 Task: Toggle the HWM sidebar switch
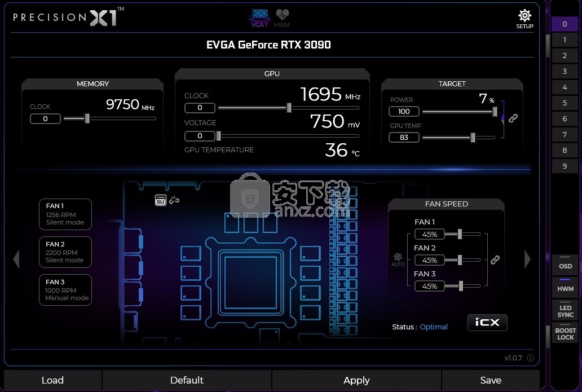point(565,286)
